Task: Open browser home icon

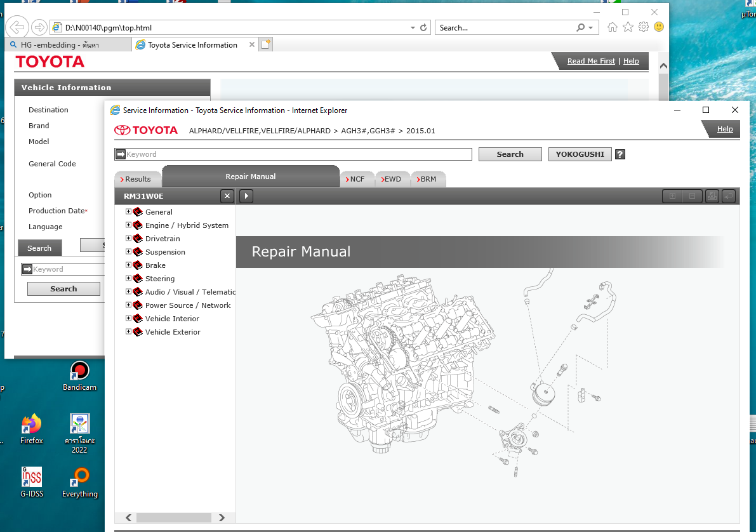Action: (613, 27)
